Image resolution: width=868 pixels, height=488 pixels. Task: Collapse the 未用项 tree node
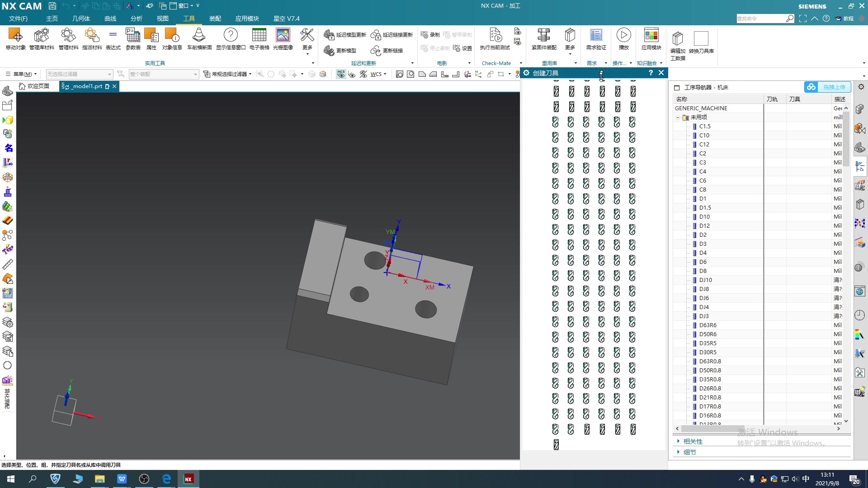pyautogui.click(x=678, y=117)
